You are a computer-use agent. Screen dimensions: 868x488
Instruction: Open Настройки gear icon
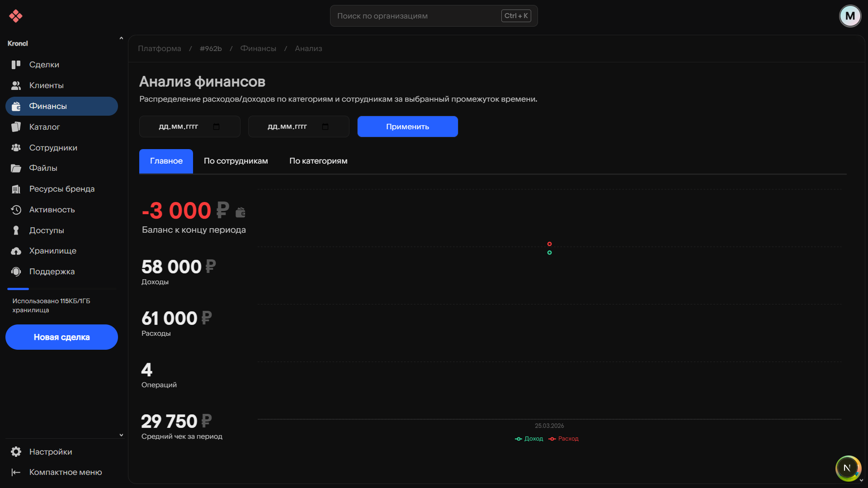pos(16,452)
